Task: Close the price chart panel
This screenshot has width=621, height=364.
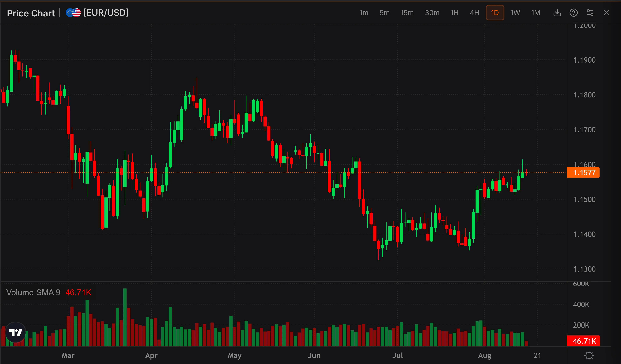Action: point(606,13)
